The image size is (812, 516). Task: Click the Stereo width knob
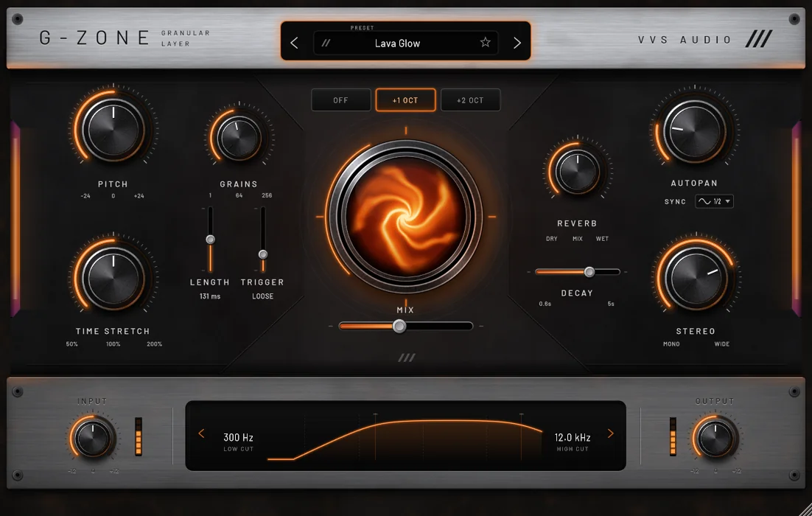[x=696, y=278]
